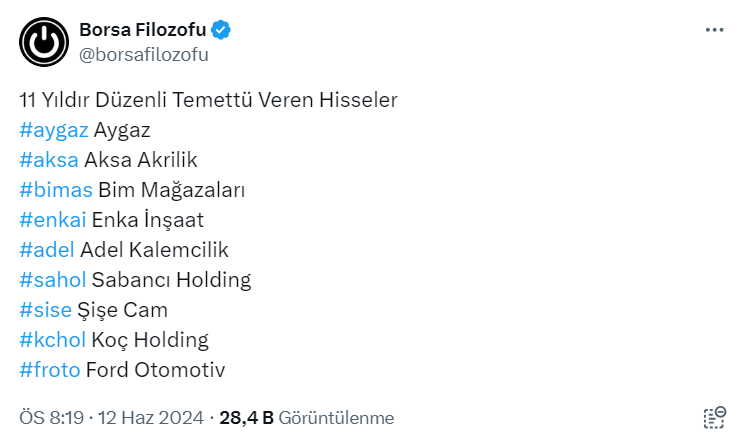Open the 12 Haz 2024 date link
The width and height of the screenshot is (747, 447).
click(x=151, y=418)
